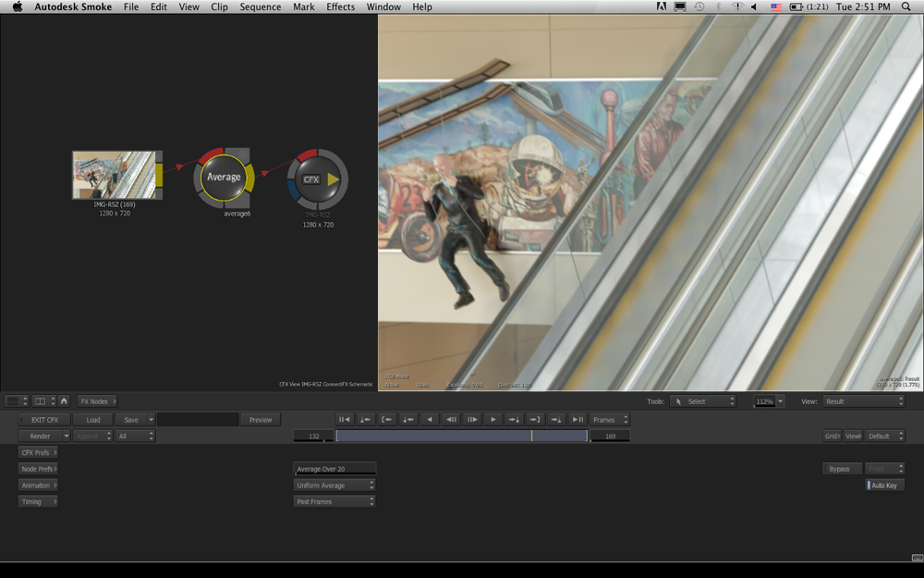The height and width of the screenshot is (578, 924).
Task: Go to the first frame
Action: point(344,420)
